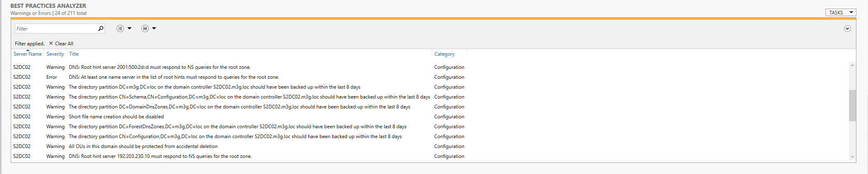Select the root hints Error result row

coord(174,77)
